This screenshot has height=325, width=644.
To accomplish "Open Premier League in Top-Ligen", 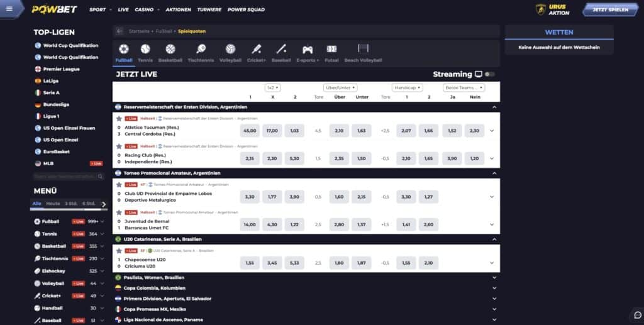I will coord(61,69).
